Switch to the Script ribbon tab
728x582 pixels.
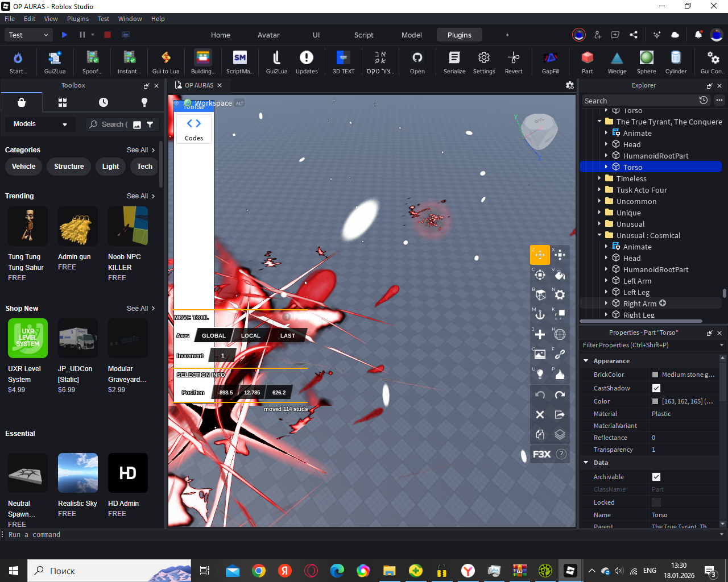click(x=364, y=35)
